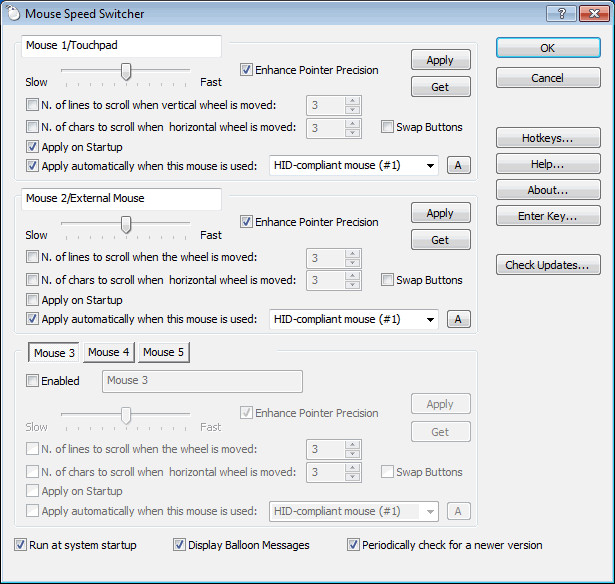Increase horizontal chars value for Mouse 2/External Mouse
Screen dimensions: 615x584
[x=353, y=276]
